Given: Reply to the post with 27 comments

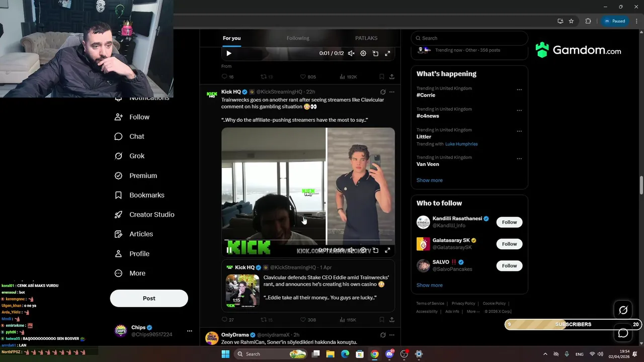Looking at the screenshot, I should click(x=227, y=320).
